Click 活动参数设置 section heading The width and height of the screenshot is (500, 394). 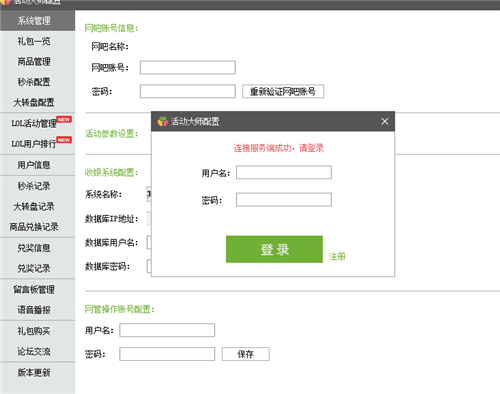[111, 134]
